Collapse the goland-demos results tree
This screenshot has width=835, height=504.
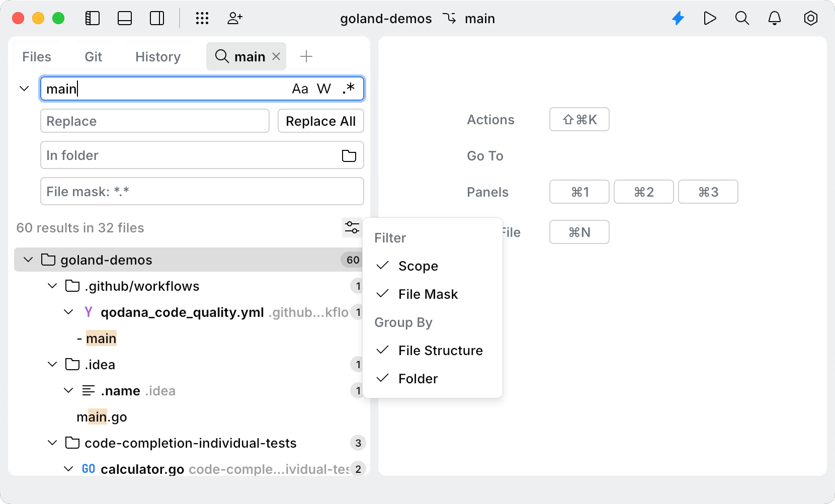[28, 260]
